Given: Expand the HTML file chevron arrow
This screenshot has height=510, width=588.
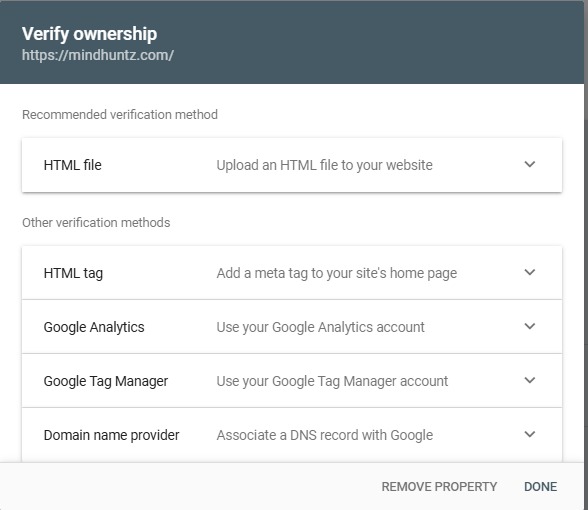Looking at the screenshot, I should 530,164.
